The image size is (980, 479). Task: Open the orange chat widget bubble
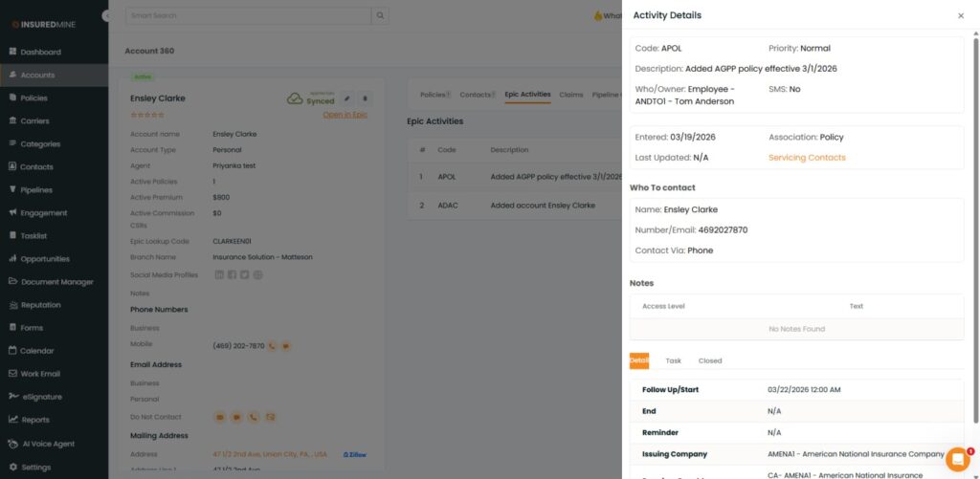[x=957, y=459]
